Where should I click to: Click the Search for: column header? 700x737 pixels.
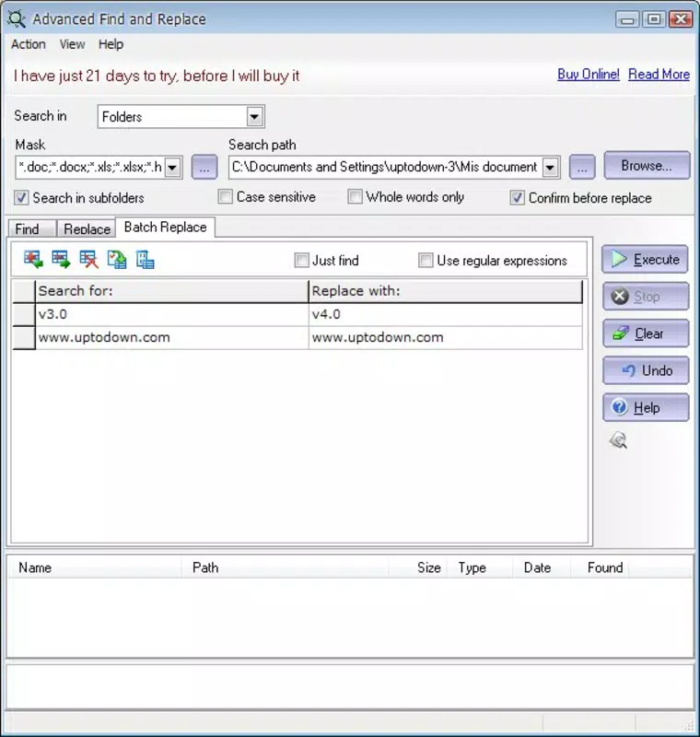pos(172,291)
